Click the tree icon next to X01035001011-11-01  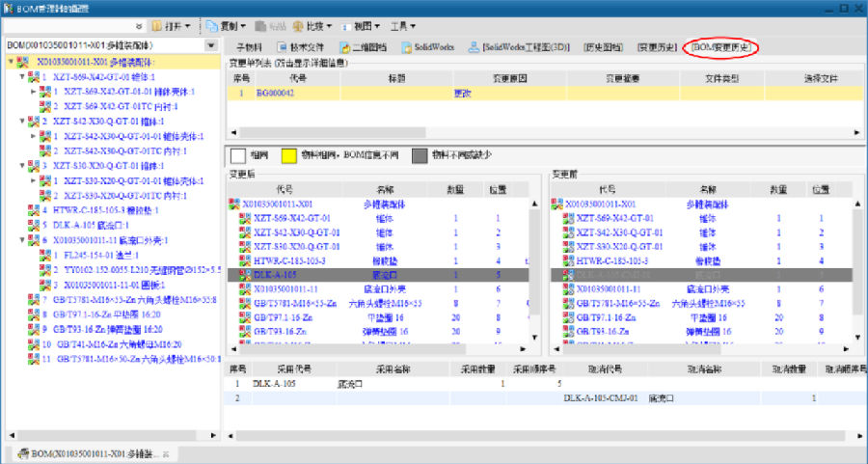click(x=44, y=285)
